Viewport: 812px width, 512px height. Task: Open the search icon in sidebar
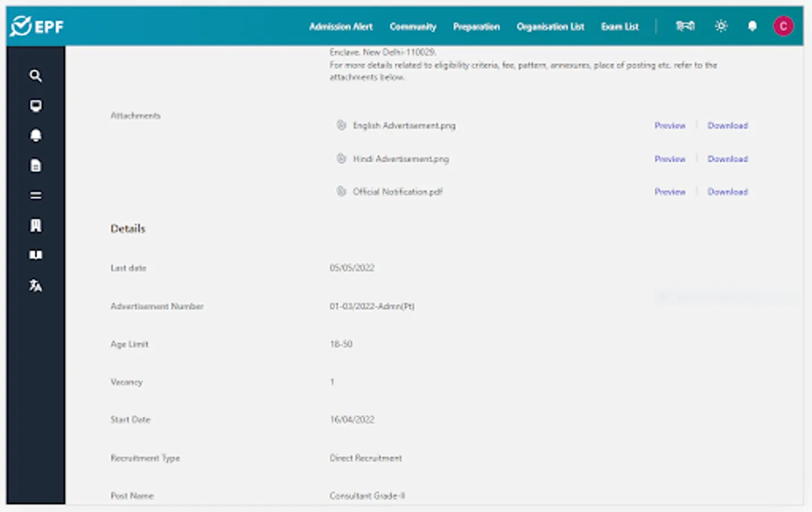[x=36, y=76]
